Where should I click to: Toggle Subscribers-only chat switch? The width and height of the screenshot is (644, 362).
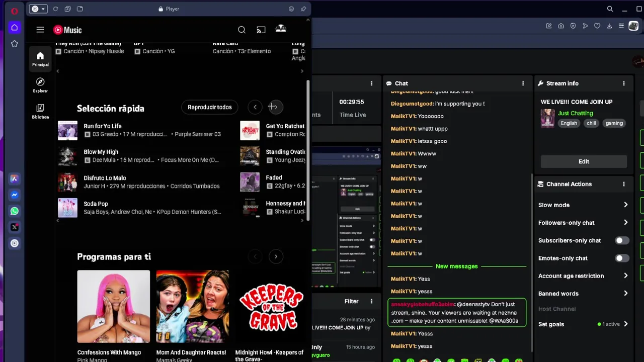point(622,240)
